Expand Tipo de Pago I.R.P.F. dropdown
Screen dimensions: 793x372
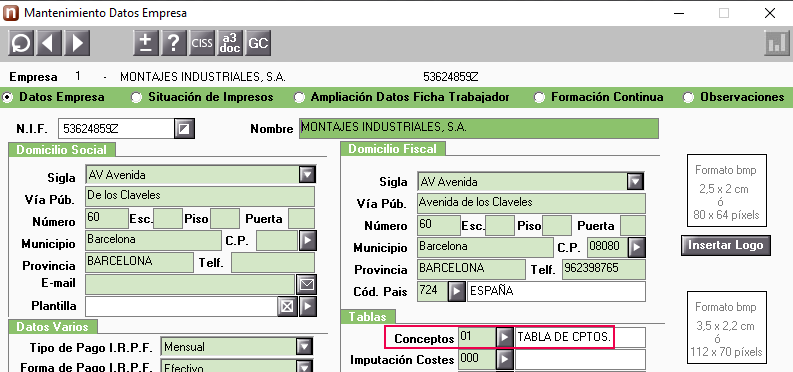click(x=303, y=347)
